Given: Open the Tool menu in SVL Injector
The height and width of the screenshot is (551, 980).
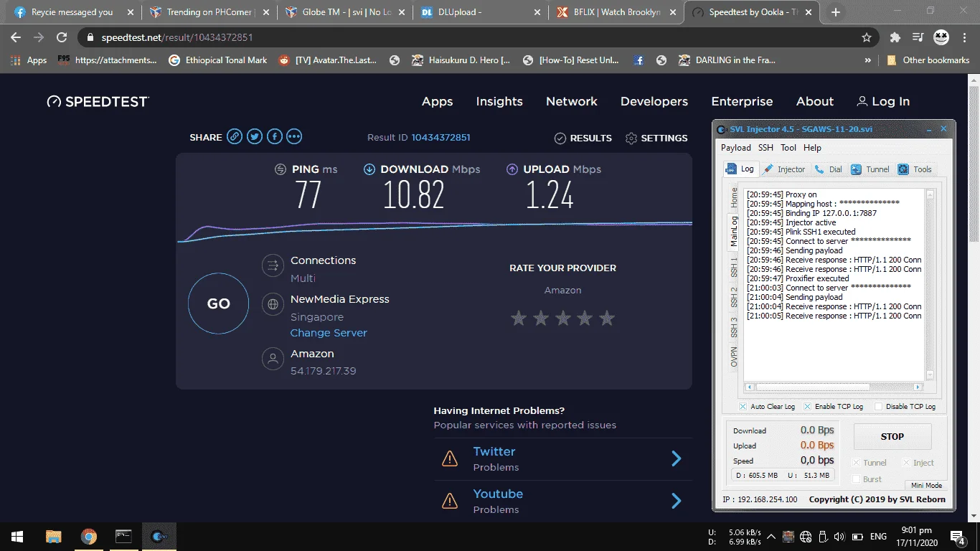Looking at the screenshot, I should [x=788, y=148].
